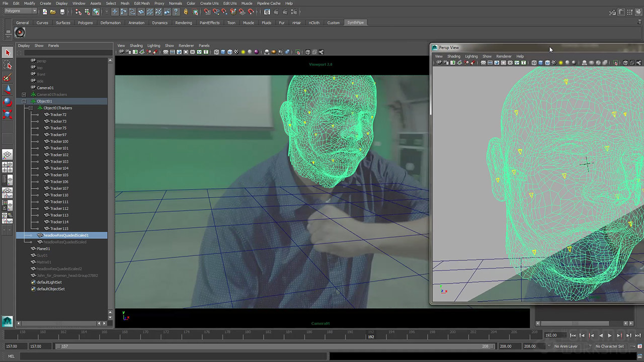The image size is (644, 362).
Task: Select the arrow Select tool in toolbox
Action: tap(7, 53)
